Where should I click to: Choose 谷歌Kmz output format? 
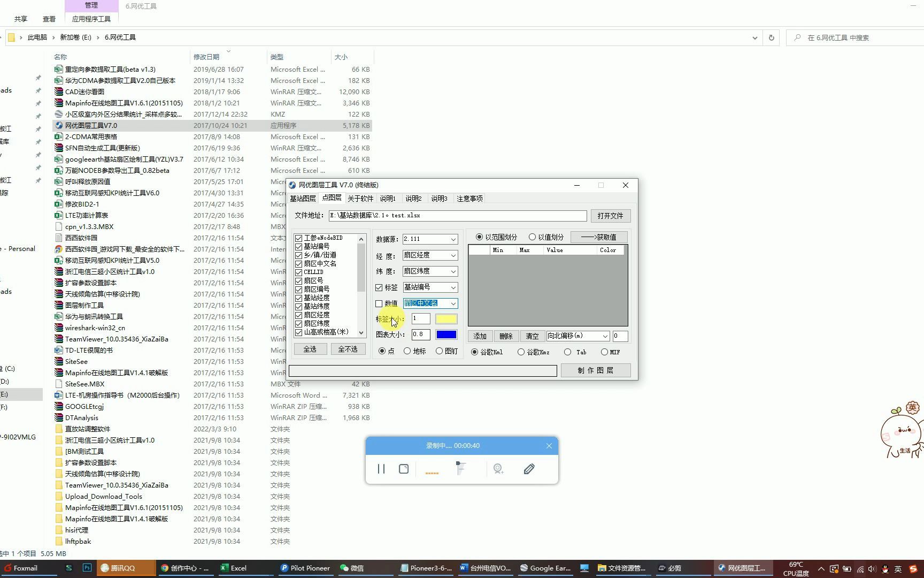coord(521,352)
